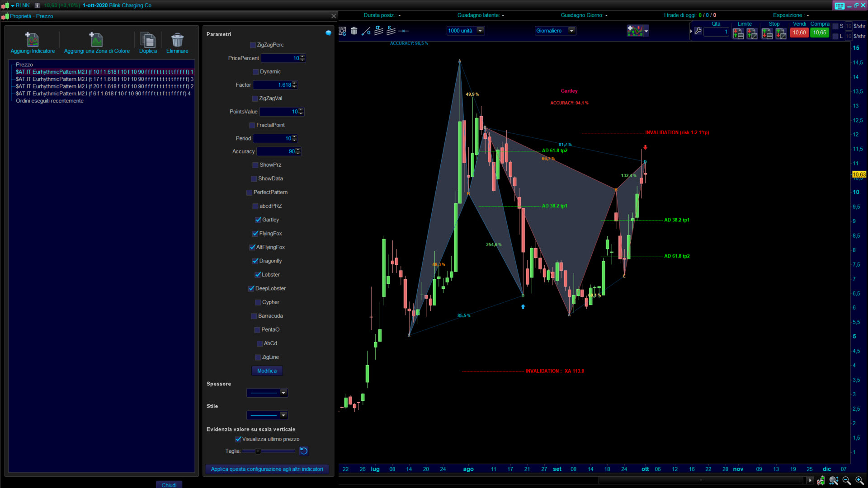The image size is (868, 488).
Task: Open wrench order settings icon
Action: coord(698,31)
